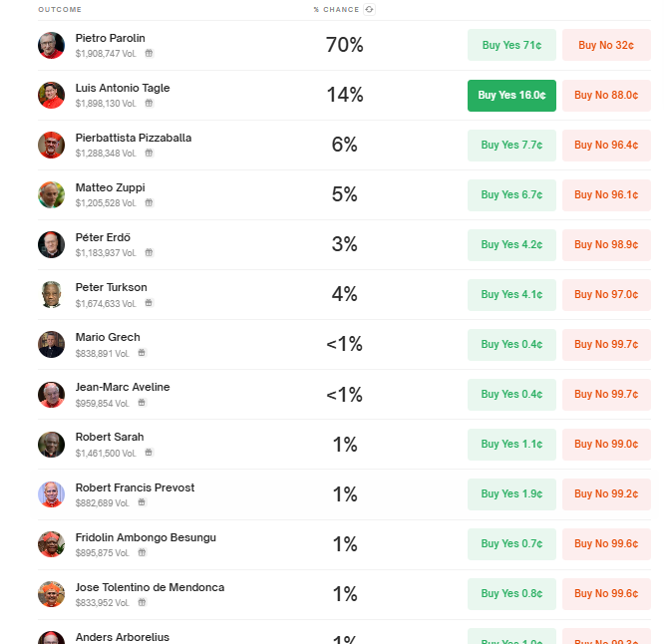Click the gift icon beside Pietro Parolin's volume
The height and width of the screenshot is (644, 664).
[x=150, y=54]
